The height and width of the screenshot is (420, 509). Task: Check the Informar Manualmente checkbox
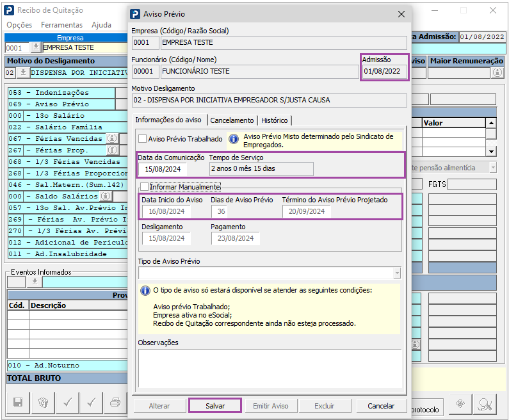[x=144, y=187]
